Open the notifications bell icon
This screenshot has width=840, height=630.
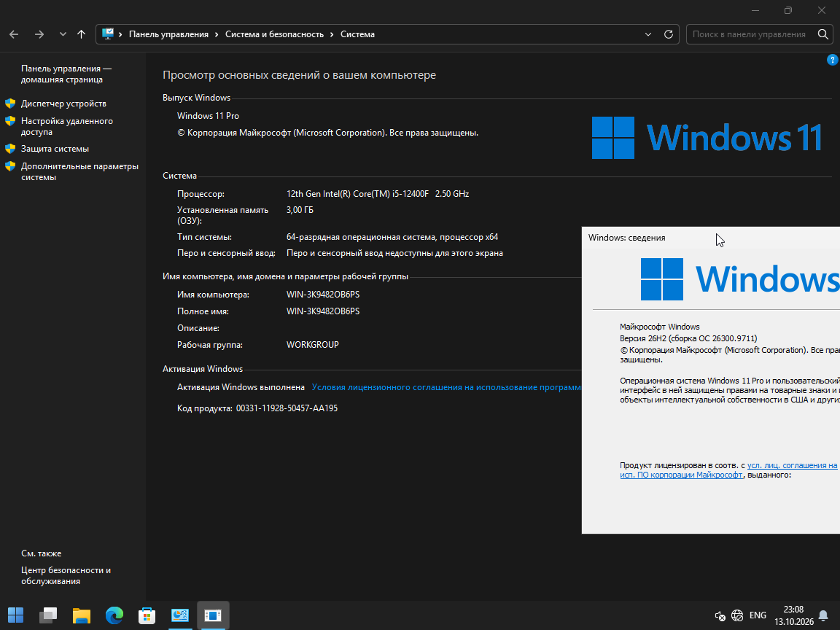[x=823, y=615]
